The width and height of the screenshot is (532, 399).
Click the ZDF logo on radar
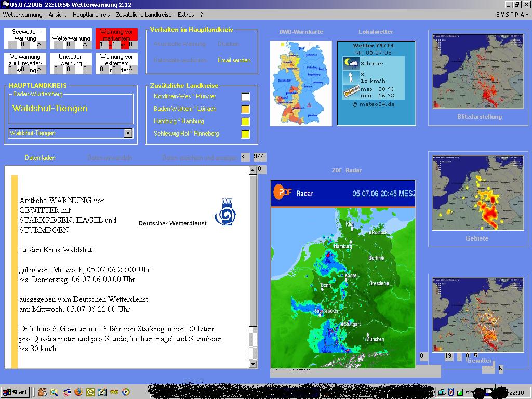click(x=282, y=193)
